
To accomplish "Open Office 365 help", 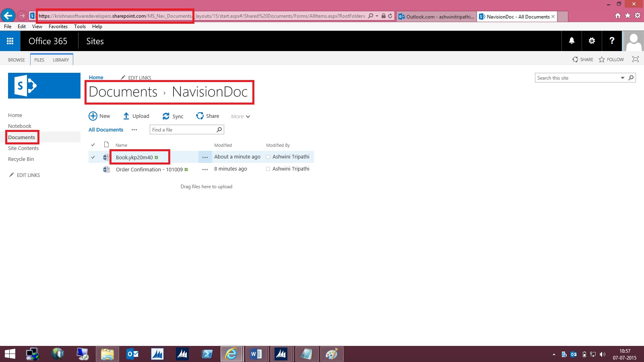I will 612,41.
